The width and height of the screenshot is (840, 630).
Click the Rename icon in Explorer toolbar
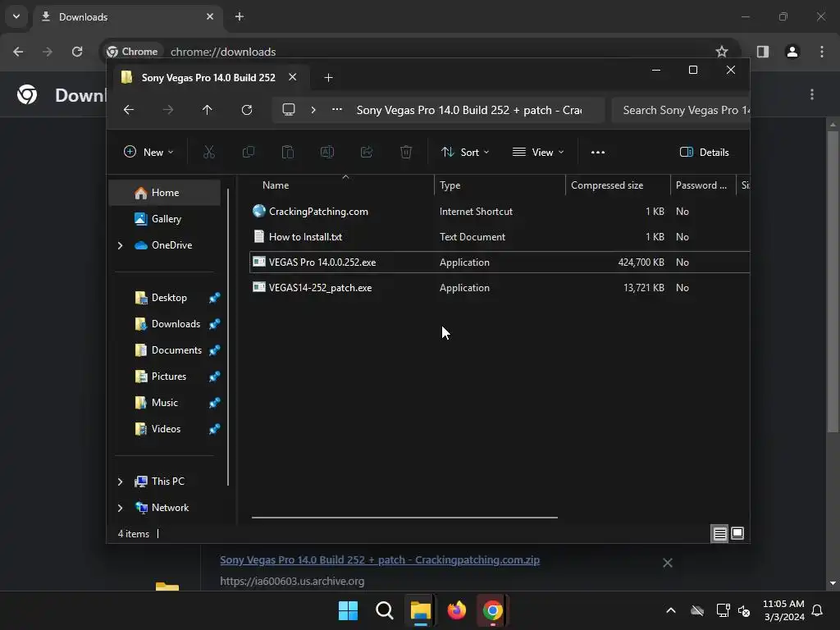(x=326, y=152)
